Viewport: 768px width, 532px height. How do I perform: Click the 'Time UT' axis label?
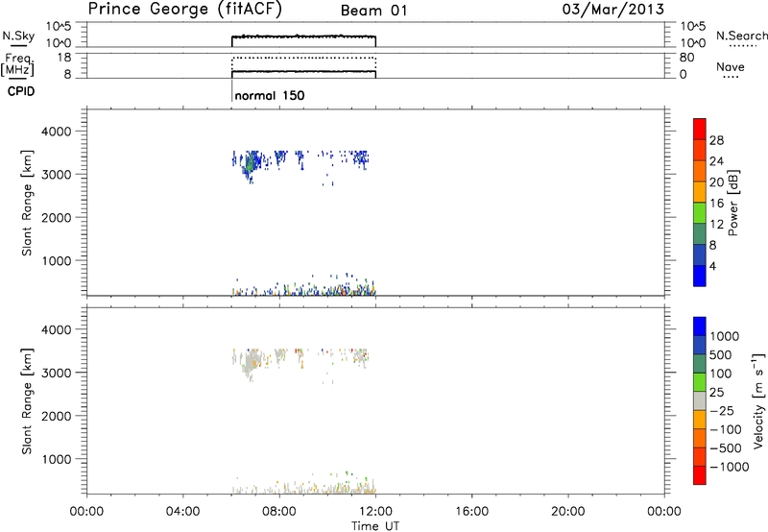pyautogui.click(x=375, y=526)
